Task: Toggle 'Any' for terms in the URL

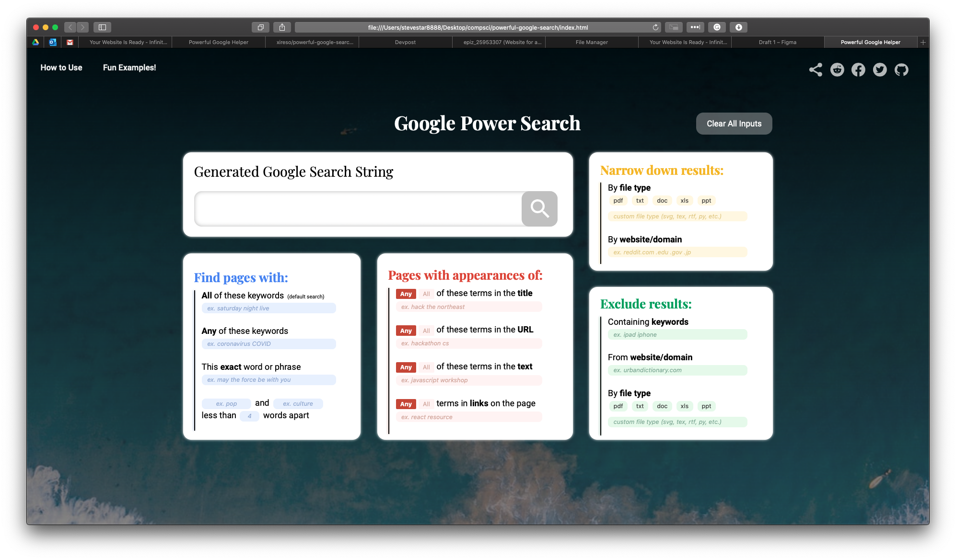Action: 406,331
